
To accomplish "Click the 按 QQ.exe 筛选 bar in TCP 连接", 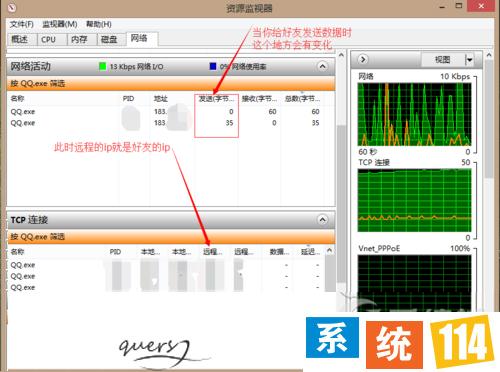I will tap(171, 237).
